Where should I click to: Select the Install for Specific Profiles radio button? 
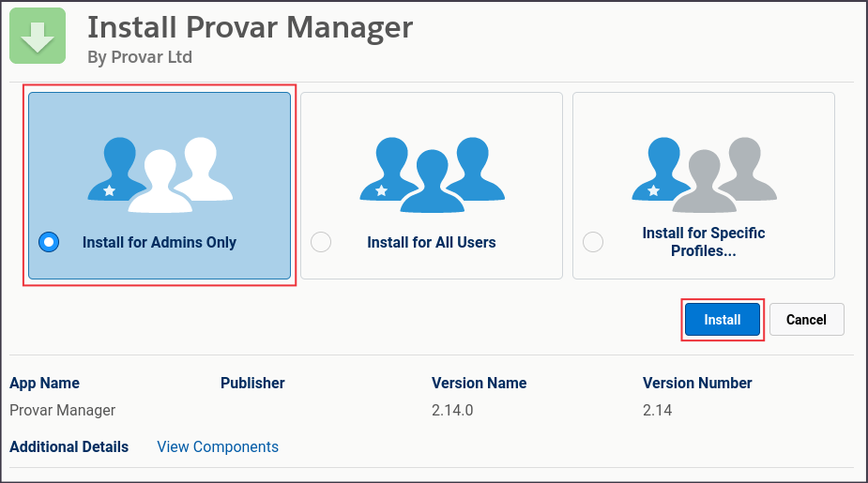click(x=593, y=242)
